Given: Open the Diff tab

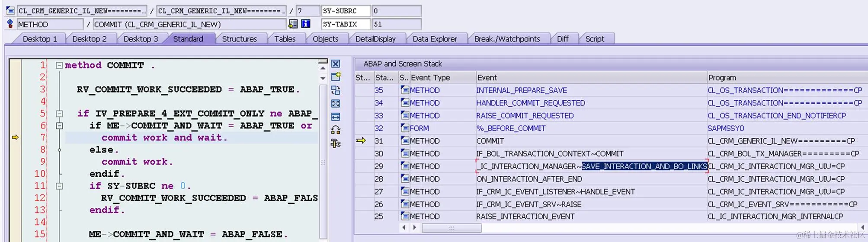Looking at the screenshot, I should [563, 39].
